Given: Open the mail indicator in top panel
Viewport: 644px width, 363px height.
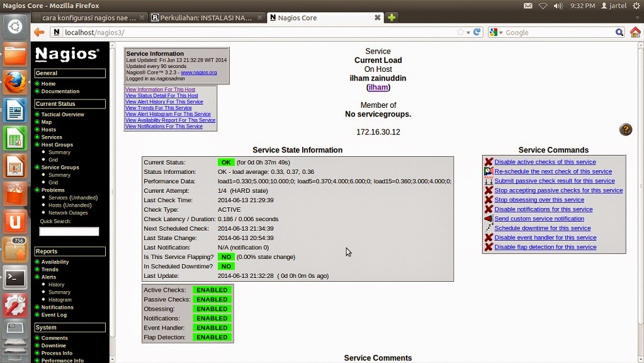Looking at the screenshot, I should [528, 6].
